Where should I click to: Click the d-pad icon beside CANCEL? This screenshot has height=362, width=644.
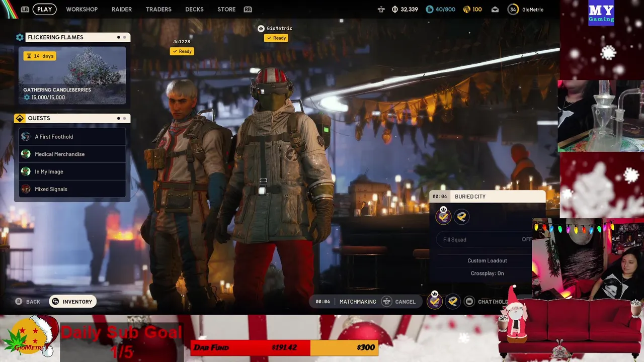coord(386,302)
